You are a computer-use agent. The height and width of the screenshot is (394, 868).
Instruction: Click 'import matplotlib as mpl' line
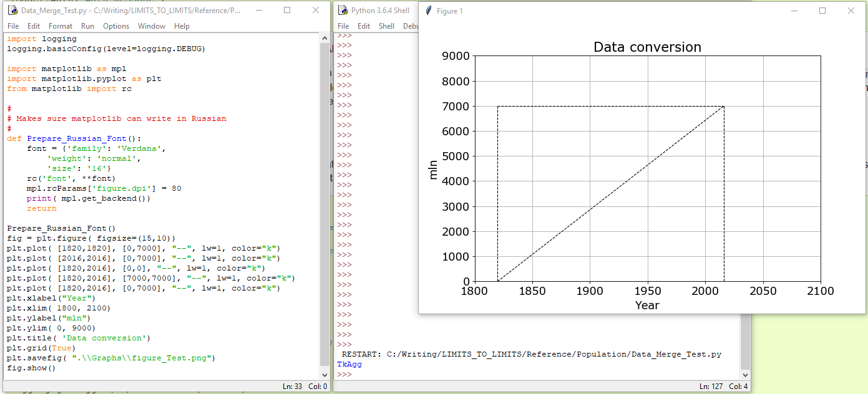[67, 69]
